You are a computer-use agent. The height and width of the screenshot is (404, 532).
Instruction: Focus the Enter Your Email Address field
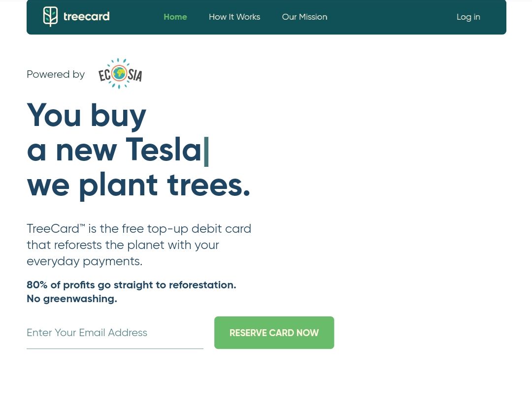[x=115, y=333]
